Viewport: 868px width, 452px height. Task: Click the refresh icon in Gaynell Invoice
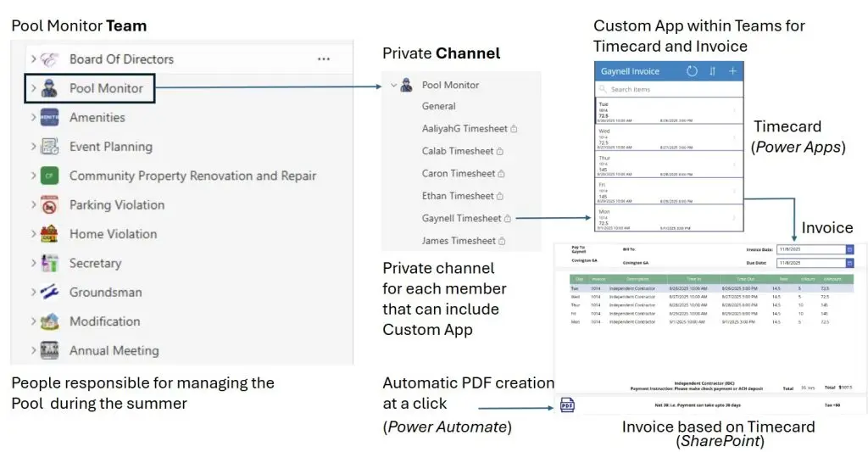pyautogui.click(x=692, y=71)
